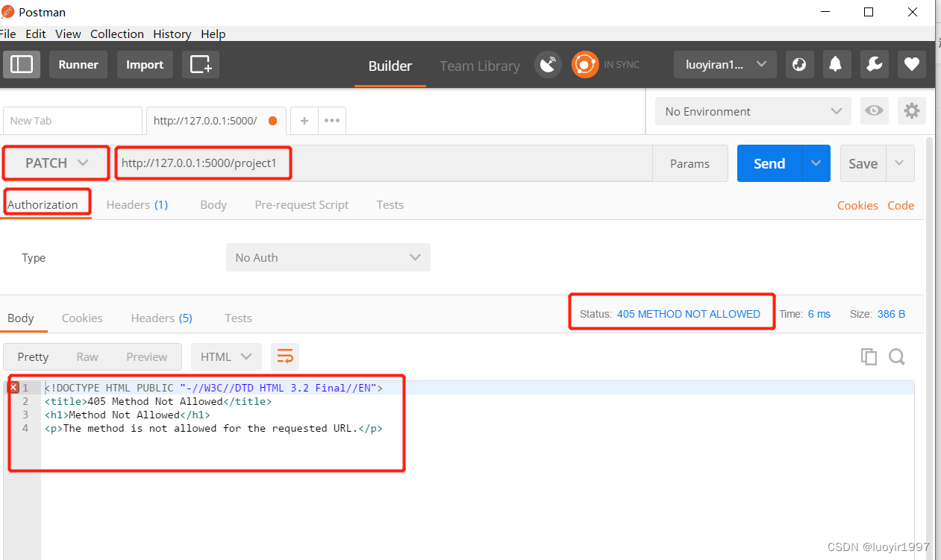
Task: Open the No Auth type dropdown
Action: point(328,257)
